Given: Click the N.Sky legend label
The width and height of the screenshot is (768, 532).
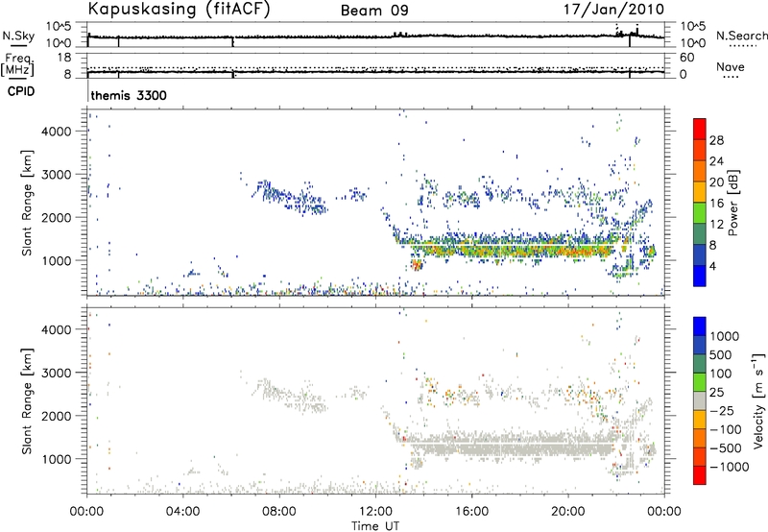Looking at the screenshot, I should tap(18, 36).
